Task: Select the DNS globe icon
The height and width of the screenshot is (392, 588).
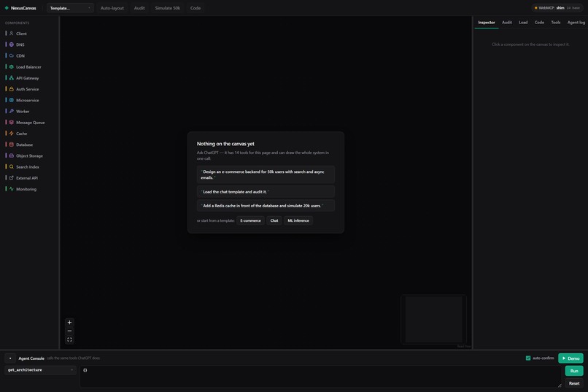Action: 11,45
